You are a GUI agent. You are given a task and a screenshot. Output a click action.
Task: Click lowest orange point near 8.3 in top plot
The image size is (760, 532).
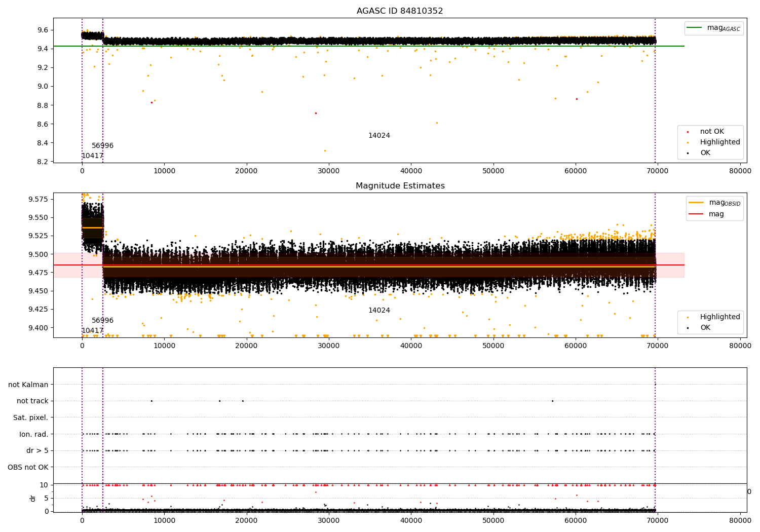coord(325,150)
